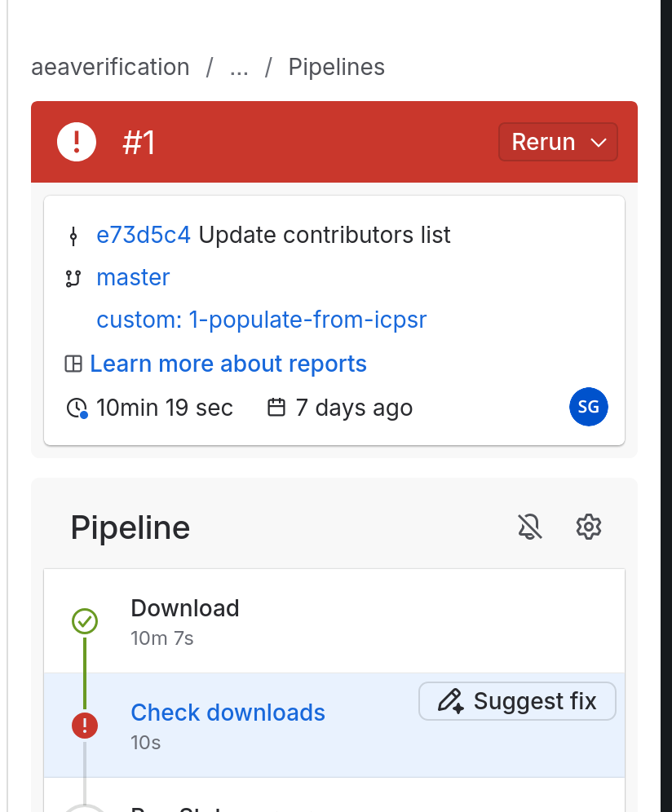The height and width of the screenshot is (812, 672).
Task: Toggle pipeline notifications bell icon
Action: (x=530, y=527)
